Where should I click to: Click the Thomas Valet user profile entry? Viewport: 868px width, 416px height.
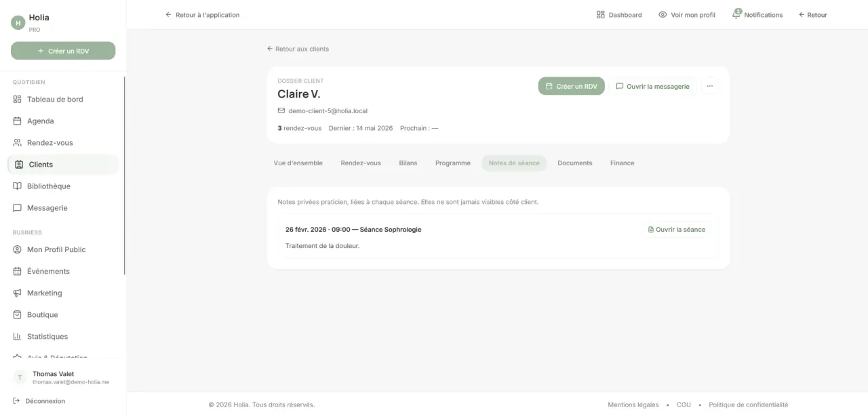coord(63,377)
